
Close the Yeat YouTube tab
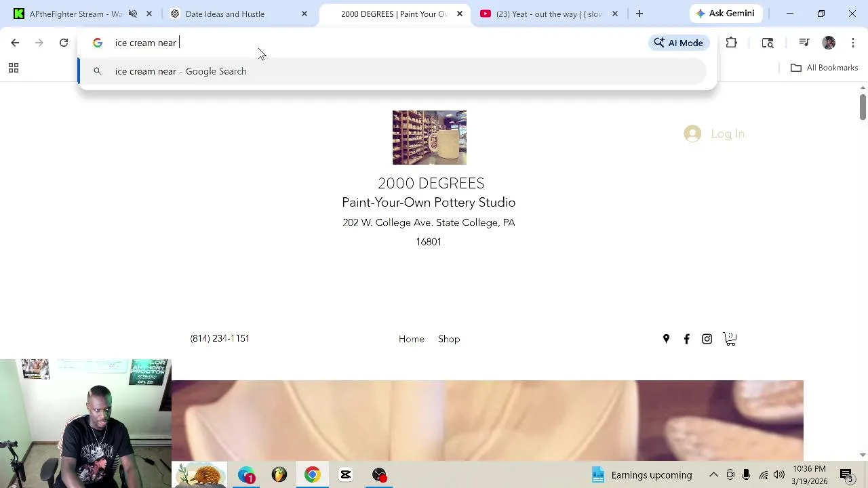pyautogui.click(x=615, y=14)
